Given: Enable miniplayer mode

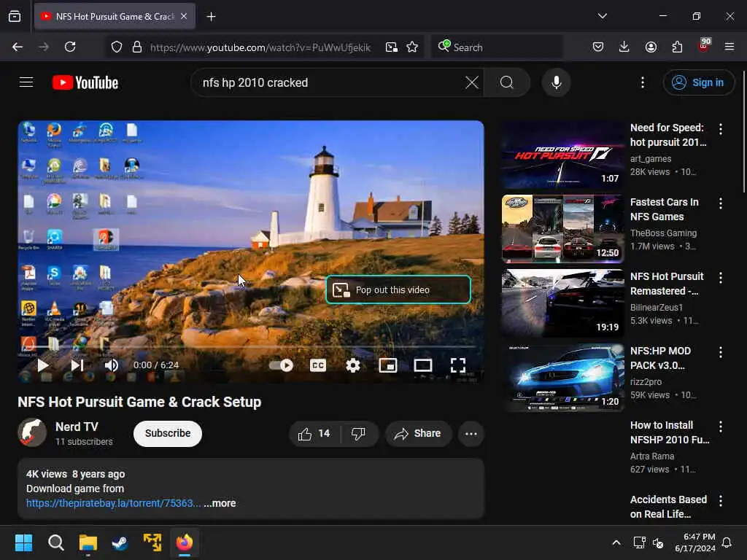Looking at the screenshot, I should point(388,365).
